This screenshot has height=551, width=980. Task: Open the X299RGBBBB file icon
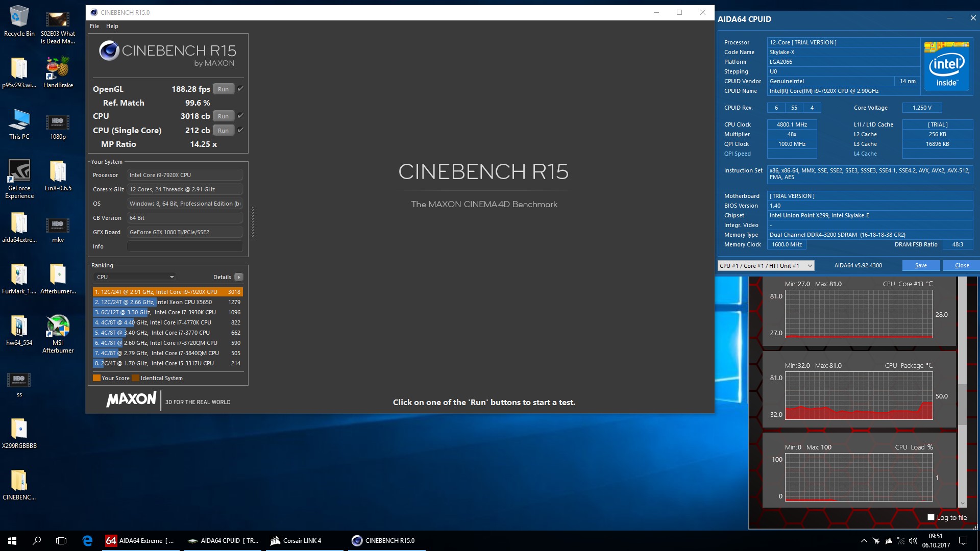coord(19,433)
